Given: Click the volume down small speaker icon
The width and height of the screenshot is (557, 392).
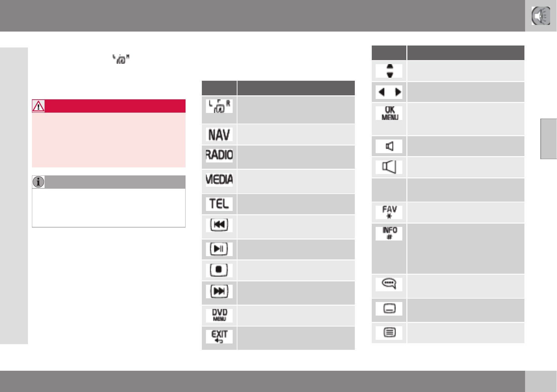Looking at the screenshot, I should point(389,146).
